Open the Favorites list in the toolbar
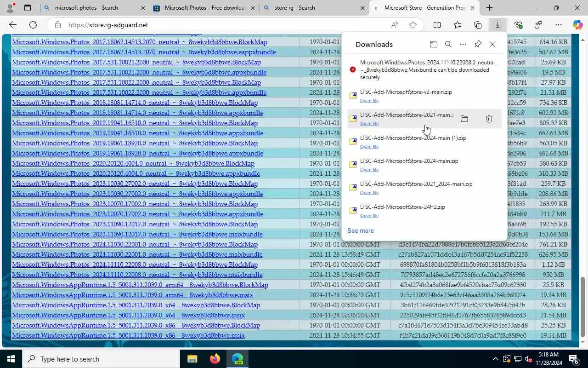The width and height of the screenshot is (588, 368). click(x=458, y=25)
